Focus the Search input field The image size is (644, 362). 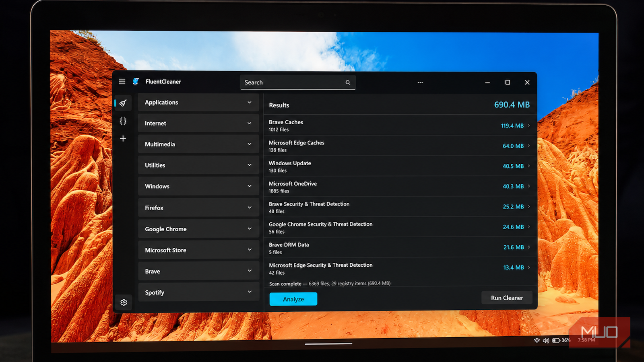pyautogui.click(x=298, y=82)
